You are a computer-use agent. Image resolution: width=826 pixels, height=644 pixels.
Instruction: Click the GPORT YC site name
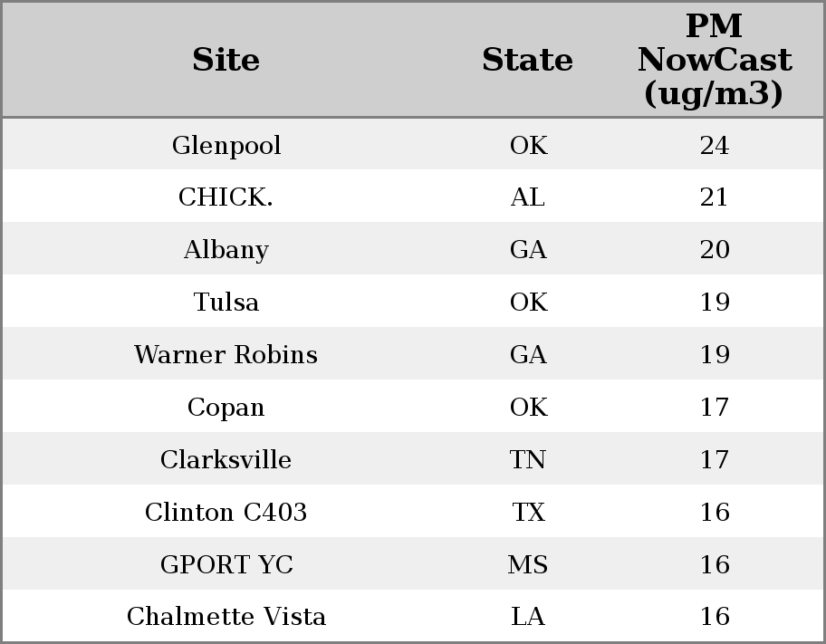226,565
